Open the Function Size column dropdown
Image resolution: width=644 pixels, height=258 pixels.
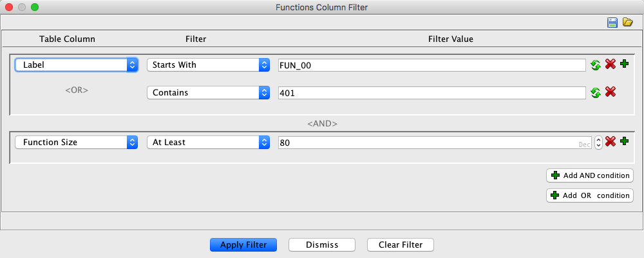pyautogui.click(x=77, y=142)
